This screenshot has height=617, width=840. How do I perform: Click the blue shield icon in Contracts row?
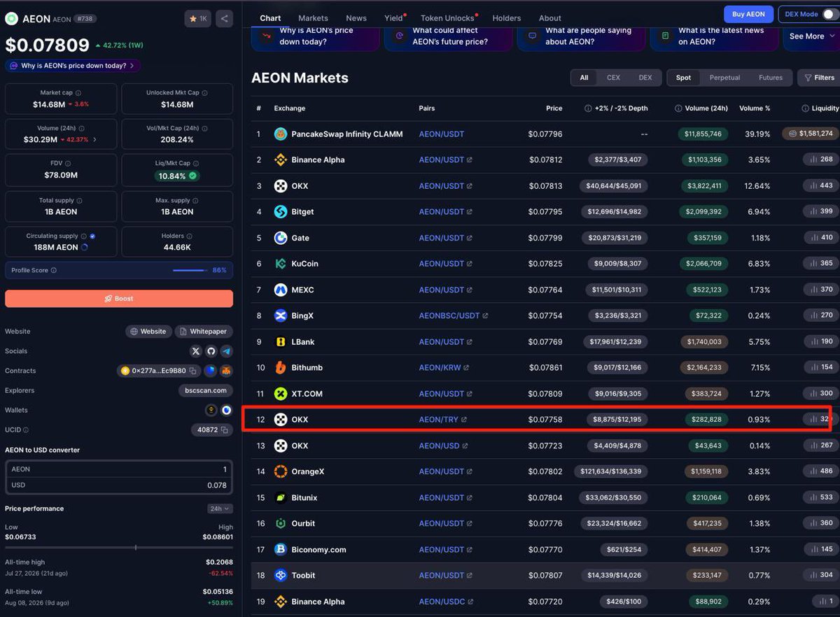(210, 371)
